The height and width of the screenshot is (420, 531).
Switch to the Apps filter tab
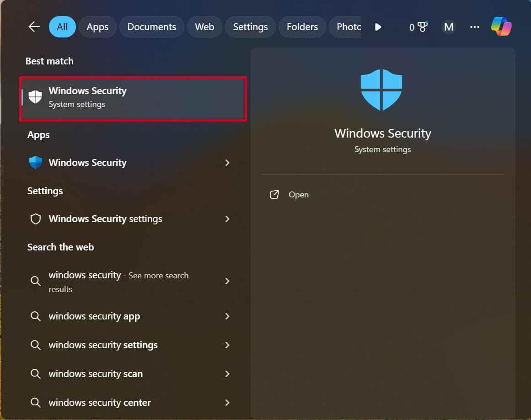pos(97,27)
